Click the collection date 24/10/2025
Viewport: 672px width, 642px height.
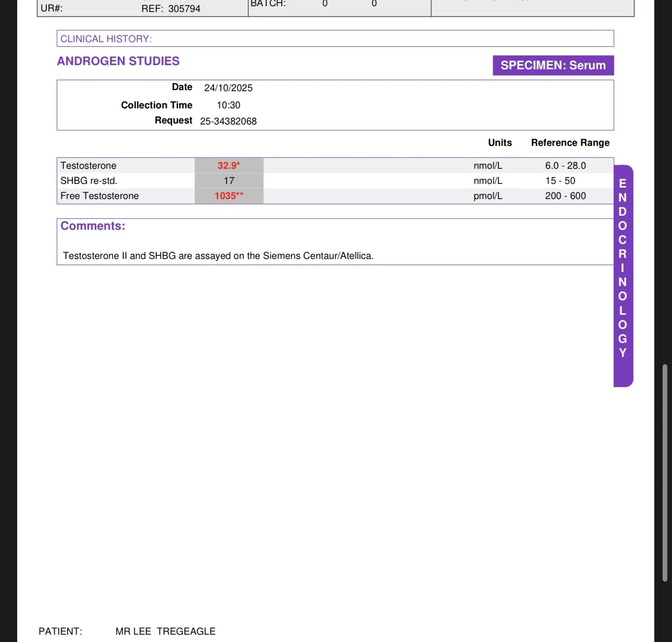point(228,88)
